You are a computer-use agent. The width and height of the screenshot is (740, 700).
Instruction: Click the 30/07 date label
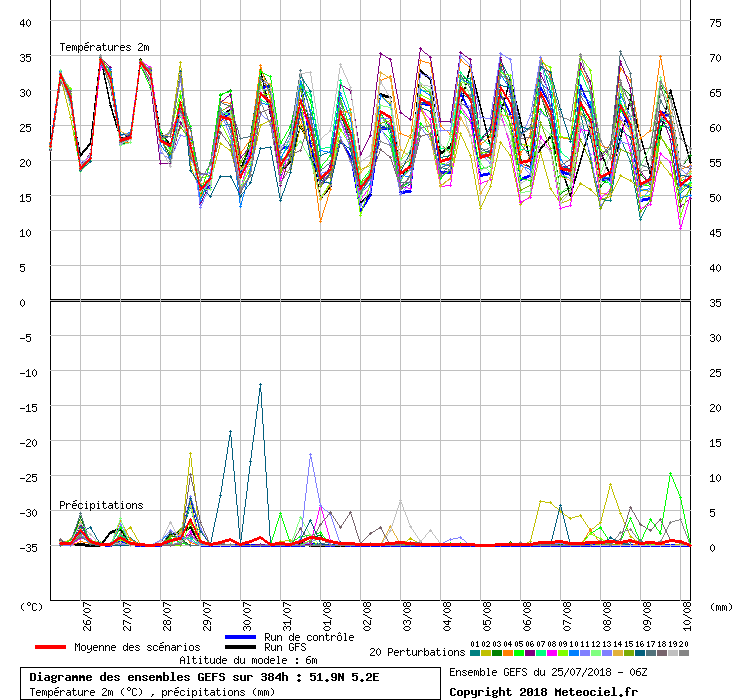coord(247,616)
